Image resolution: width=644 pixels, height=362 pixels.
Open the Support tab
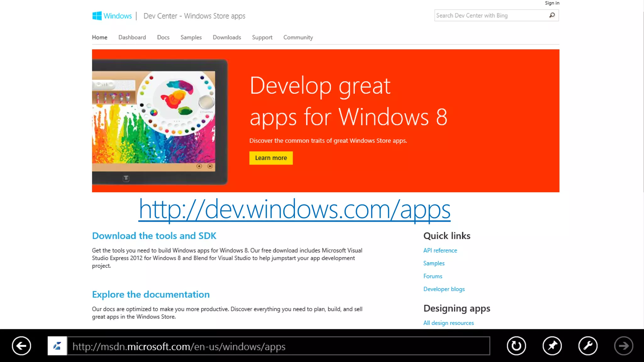point(262,37)
